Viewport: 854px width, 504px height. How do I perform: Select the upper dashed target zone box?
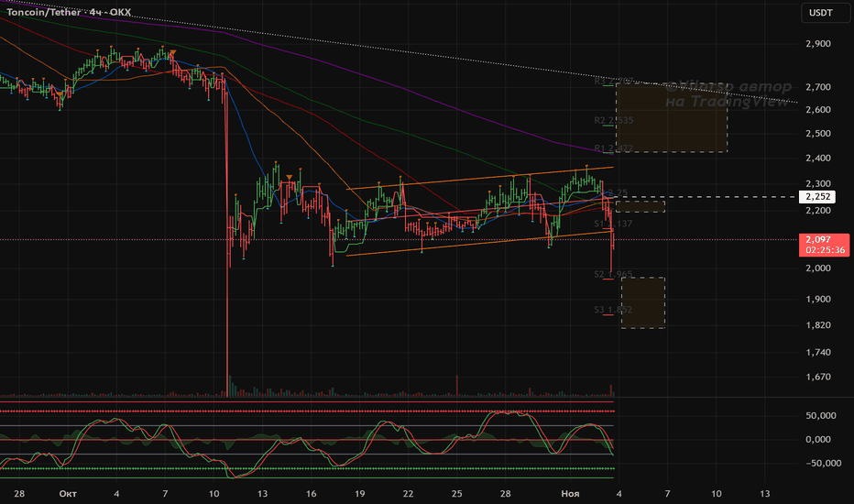[x=672, y=118]
